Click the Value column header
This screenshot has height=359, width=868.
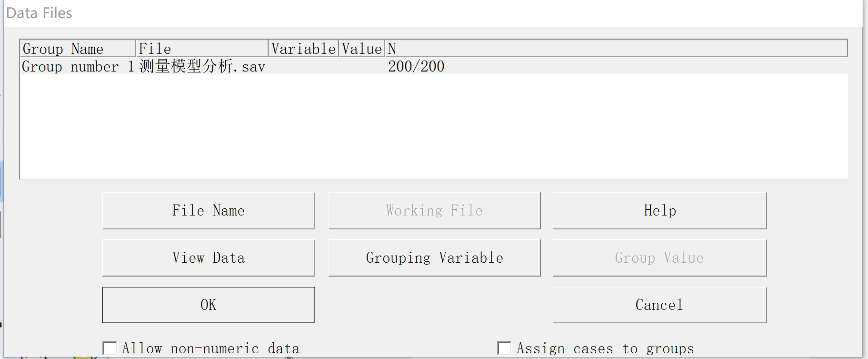coord(362,49)
